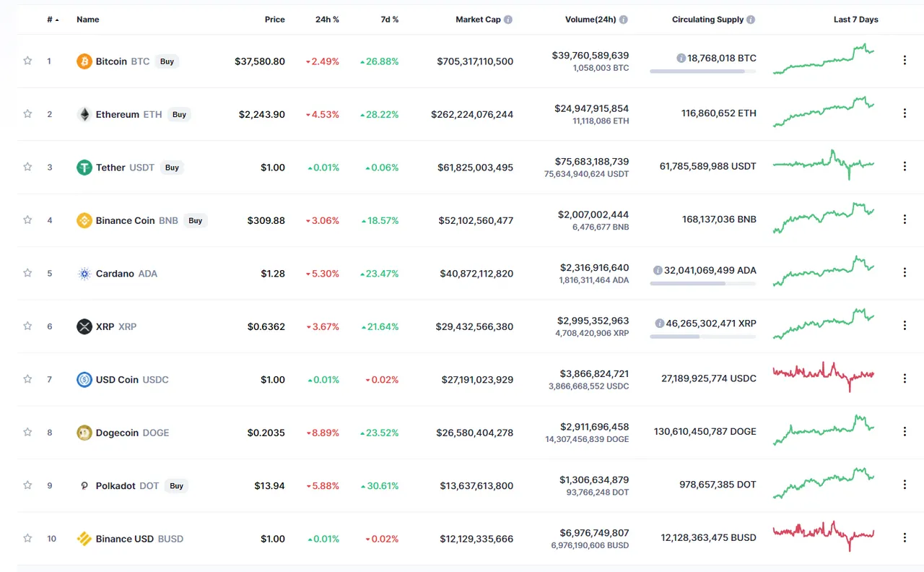Click the Bitcoin logo icon
Screen dimensions: 924x572
pos(84,61)
